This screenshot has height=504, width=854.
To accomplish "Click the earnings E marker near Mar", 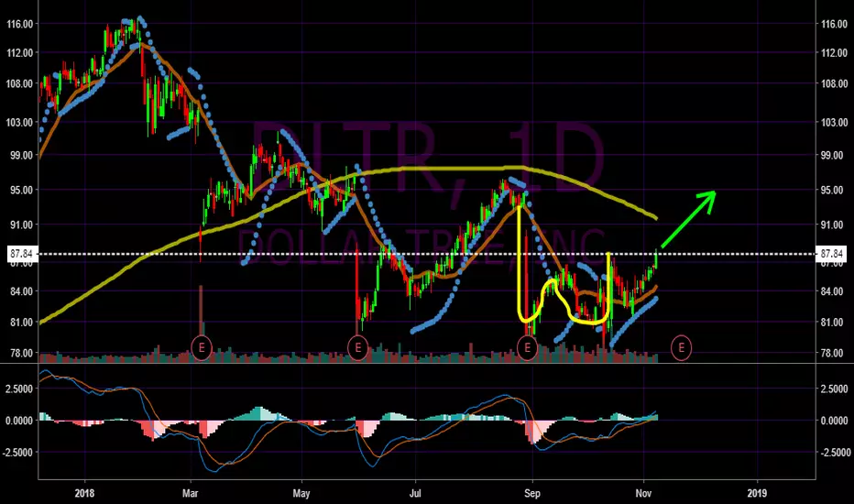I will pos(202,347).
